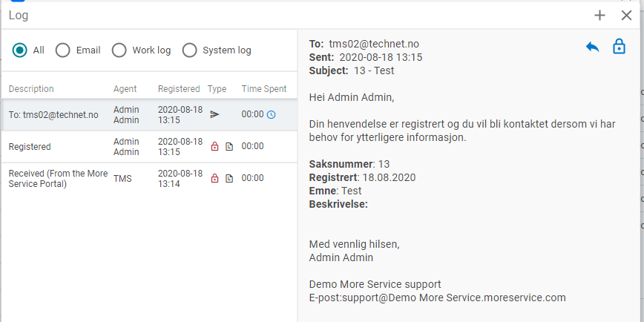This screenshot has height=322, width=644.
Task: Open the Registered log entry row
Action: (x=150, y=147)
